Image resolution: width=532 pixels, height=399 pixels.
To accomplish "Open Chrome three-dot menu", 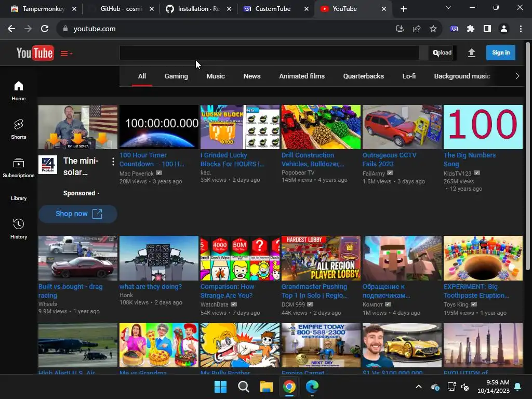I will point(521,29).
